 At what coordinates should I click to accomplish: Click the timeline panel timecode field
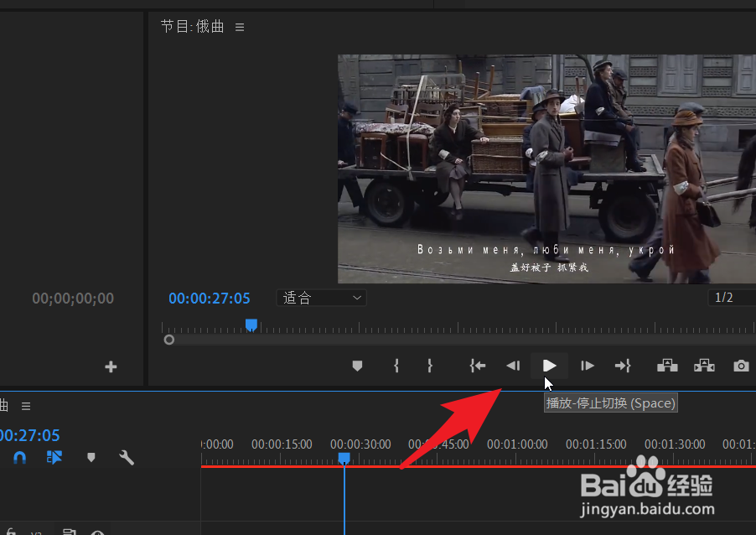tap(30, 435)
